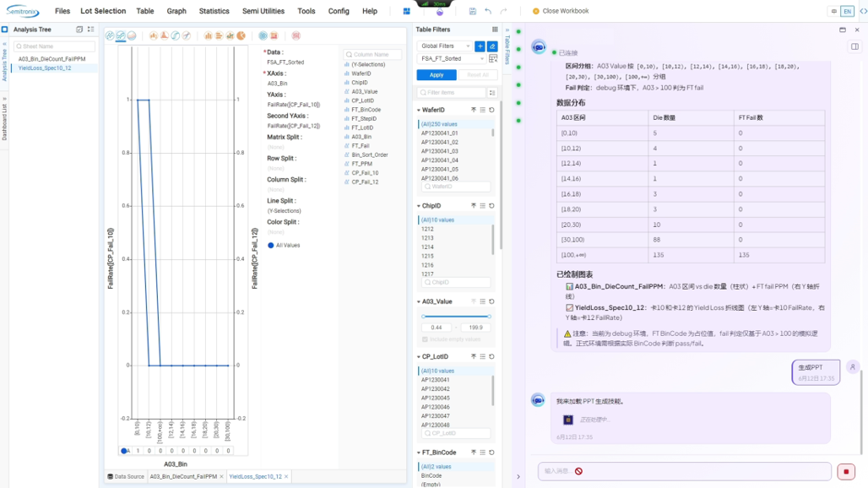This screenshot has height=488, width=868.
Task: Reset the WaferID filter
Action: pyautogui.click(x=491, y=110)
